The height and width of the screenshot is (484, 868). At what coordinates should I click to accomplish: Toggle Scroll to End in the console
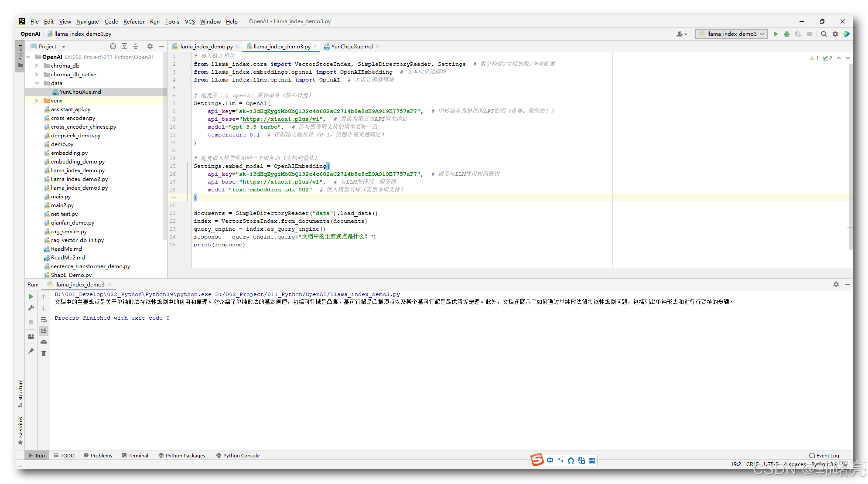(x=44, y=331)
